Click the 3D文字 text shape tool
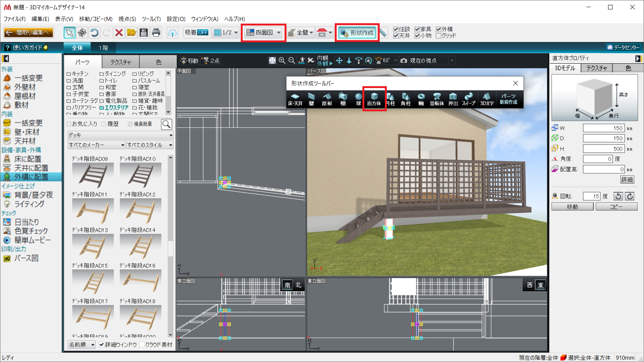 [486, 99]
